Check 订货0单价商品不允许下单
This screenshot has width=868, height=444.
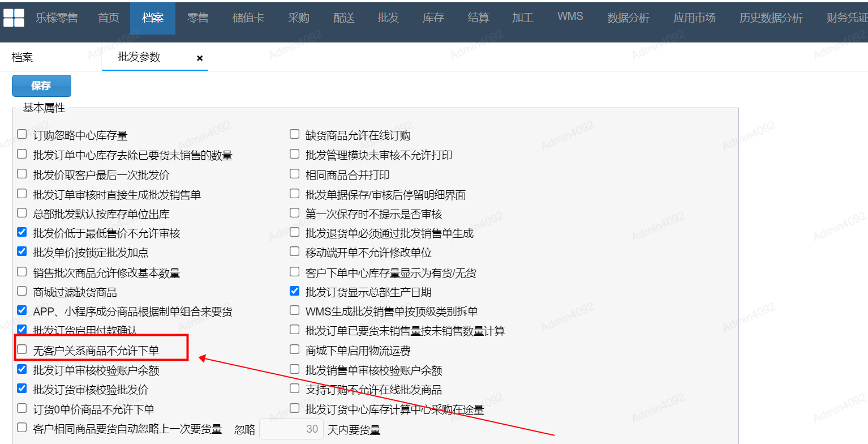[x=22, y=408]
